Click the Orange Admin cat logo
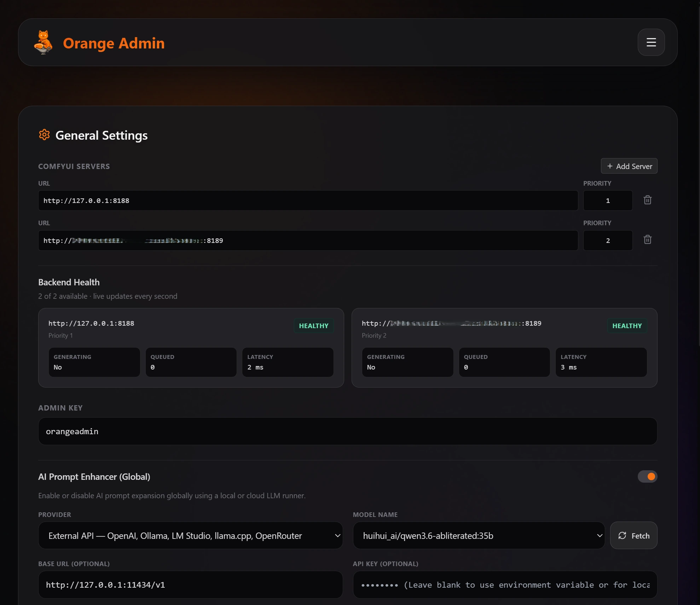The height and width of the screenshot is (605, 700). tap(43, 42)
